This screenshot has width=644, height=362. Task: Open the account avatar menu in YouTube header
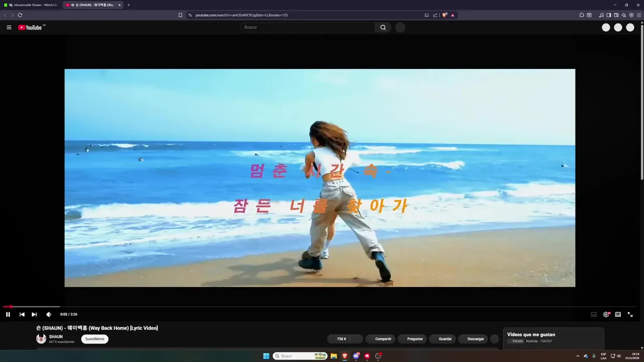[x=630, y=28]
